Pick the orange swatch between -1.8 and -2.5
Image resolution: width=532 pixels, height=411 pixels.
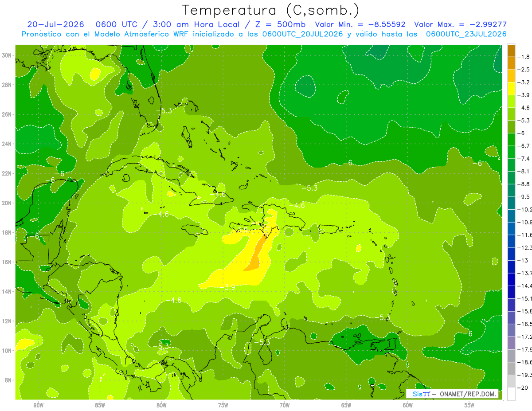pyautogui.click(x=511, y=63)
